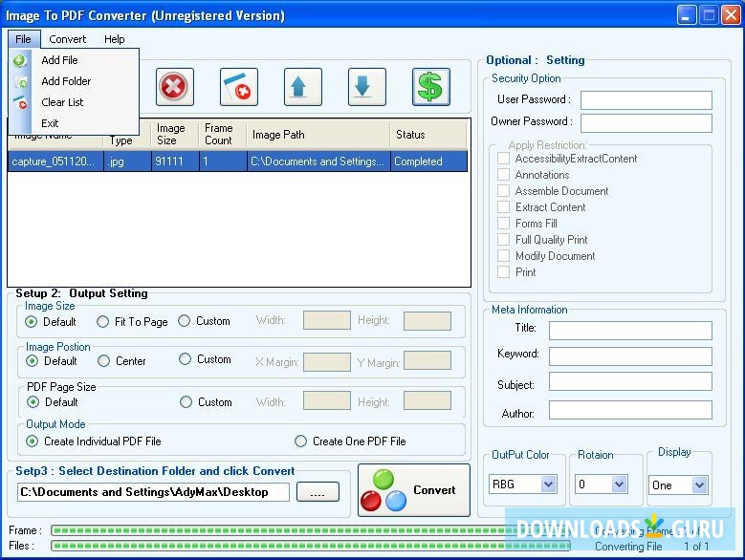The height and width of the screenshot is (560, 745).
Task: Click the Add File menu icon
Action: point(20,60)
